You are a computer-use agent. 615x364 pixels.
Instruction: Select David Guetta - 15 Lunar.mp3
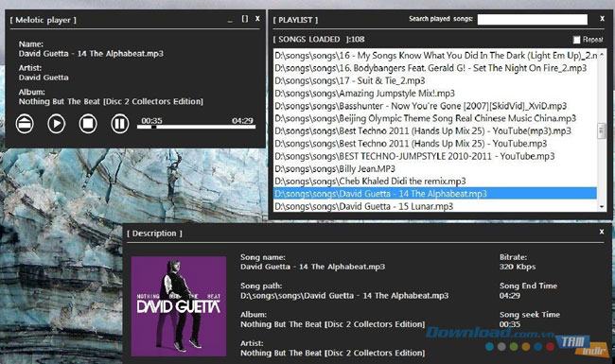435,206
